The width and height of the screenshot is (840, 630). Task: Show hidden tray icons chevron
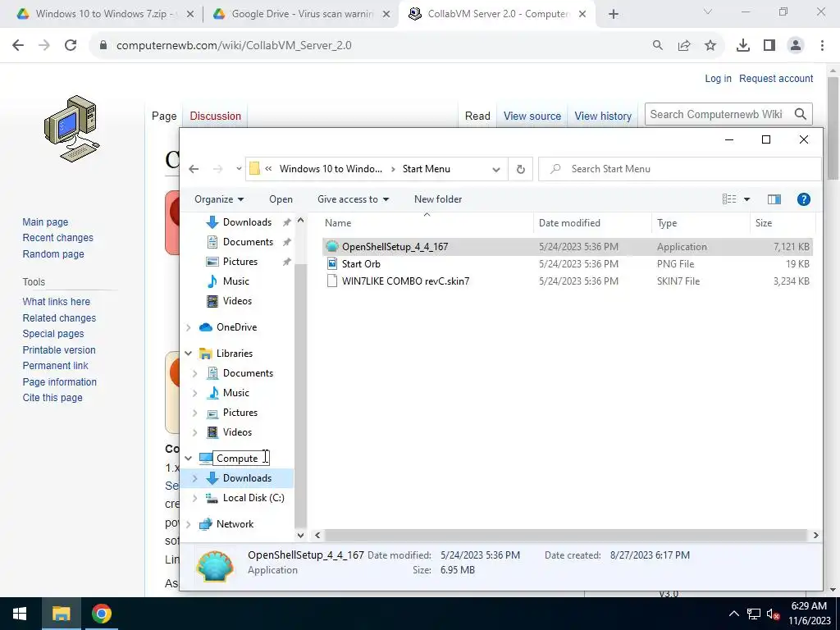pyautogui.click(x=734, y=614)
